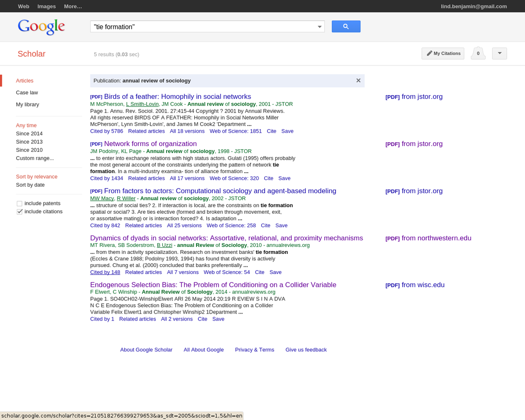The height and width of the screenshot is (420, 525).
Task: Save the Network forms of organization result
Action: coord(284,179)
